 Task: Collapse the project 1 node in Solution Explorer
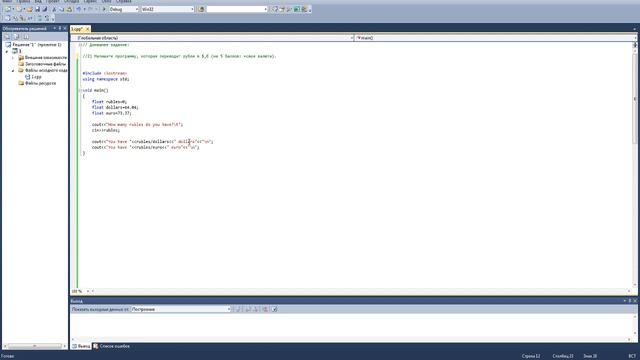click(7, 51)
